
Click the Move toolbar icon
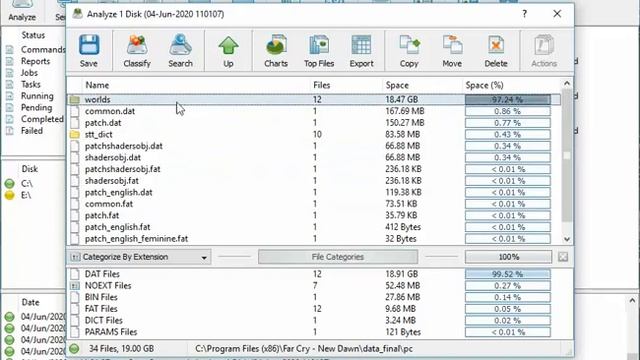click(452, 51)
